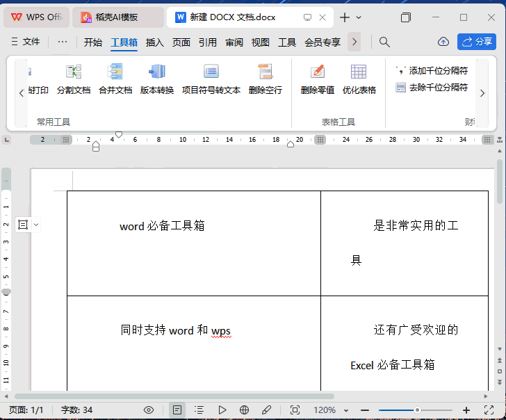Screen dimensions: 506x420
Task: Switch to the 开始 tab
Action: pyautogui.click(x=93, y=42)
